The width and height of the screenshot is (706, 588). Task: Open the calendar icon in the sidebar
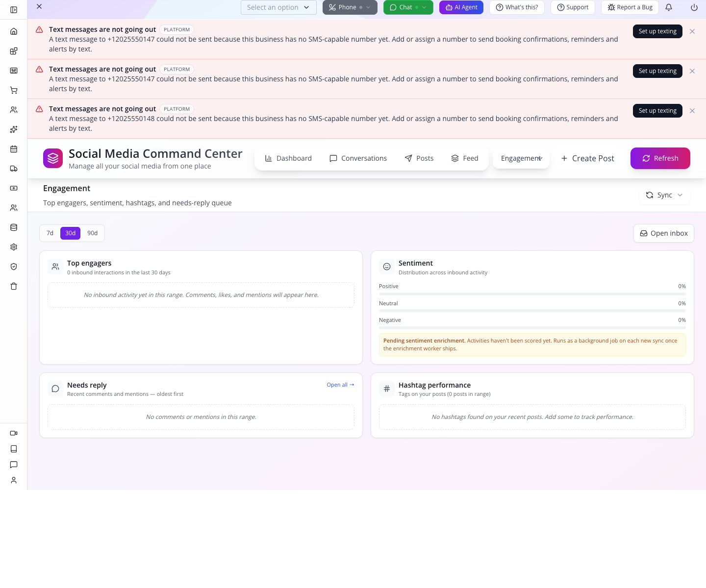[14, 149]
